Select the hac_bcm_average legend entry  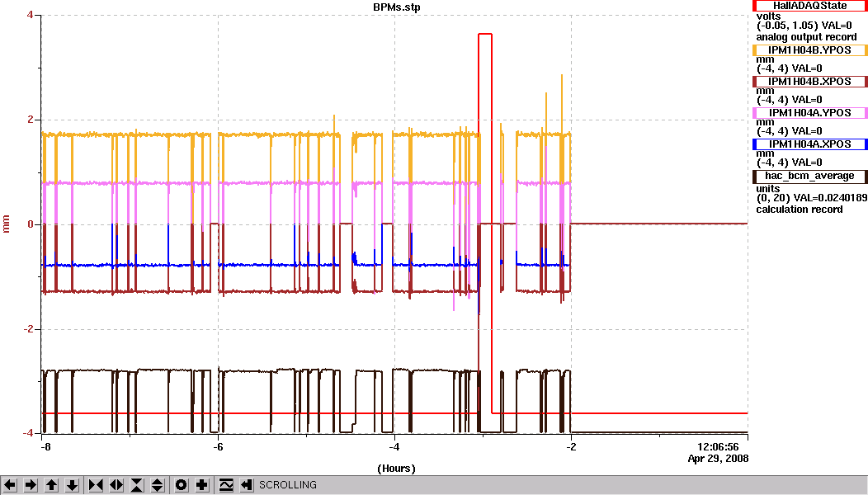pyautogui.click(x=810, y=176)
